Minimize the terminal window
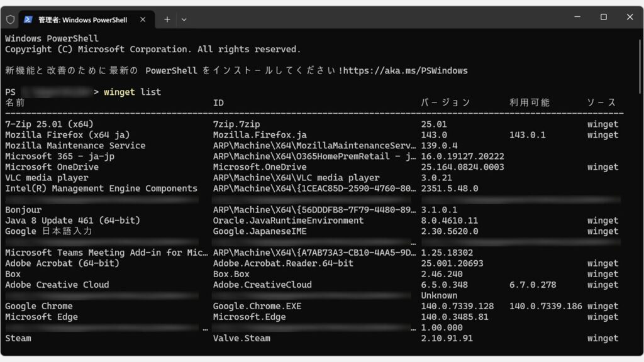 (577, 17)
